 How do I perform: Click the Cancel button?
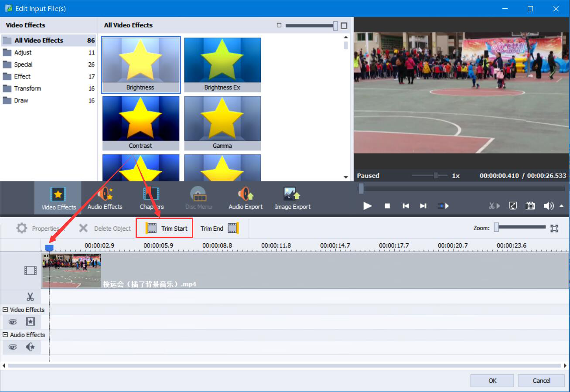pyautogui.click(x=541, y=381)
